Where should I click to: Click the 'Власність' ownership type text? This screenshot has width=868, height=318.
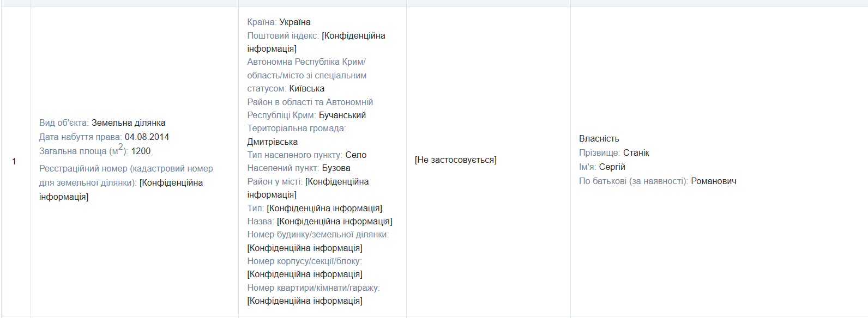pos(599,139)
